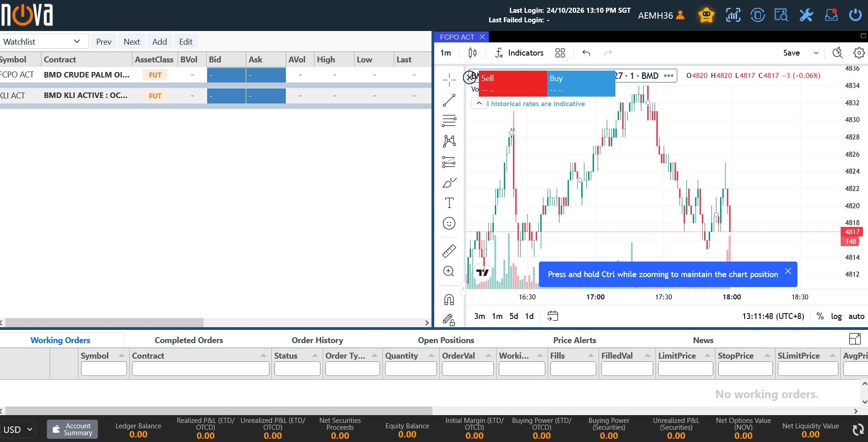The image size is (868, 442).
Task: Open the Price Alerts tab
Action: (574, 340)
